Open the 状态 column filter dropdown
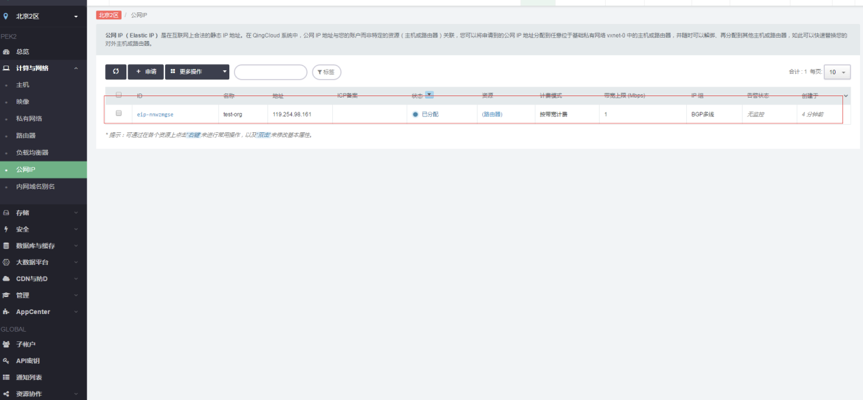The height and width of the screenshot is (400, 863). pyautogui.click(x=430, y=95)
